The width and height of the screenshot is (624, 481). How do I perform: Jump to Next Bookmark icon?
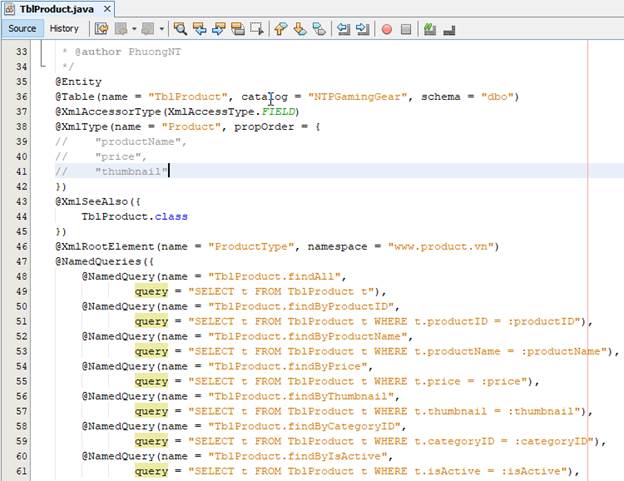coord(300,29)
